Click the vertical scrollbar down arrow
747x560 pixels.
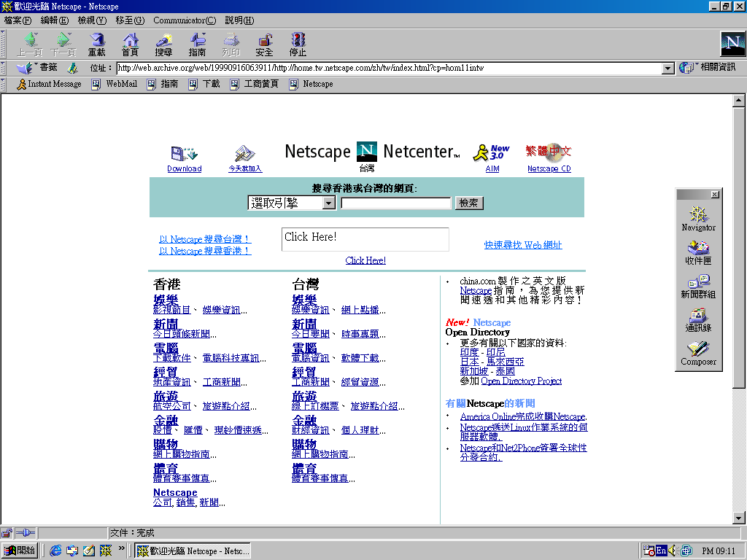click(x=738, y=518)
